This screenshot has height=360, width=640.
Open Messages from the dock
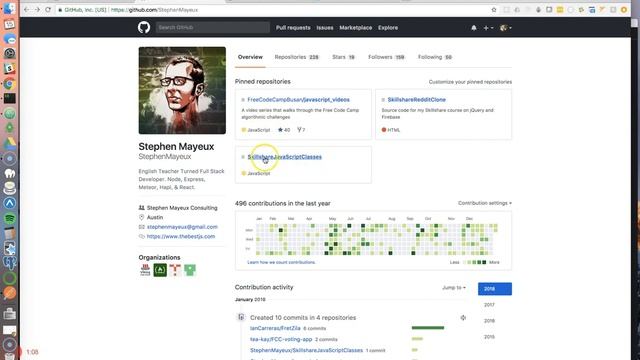9,39
